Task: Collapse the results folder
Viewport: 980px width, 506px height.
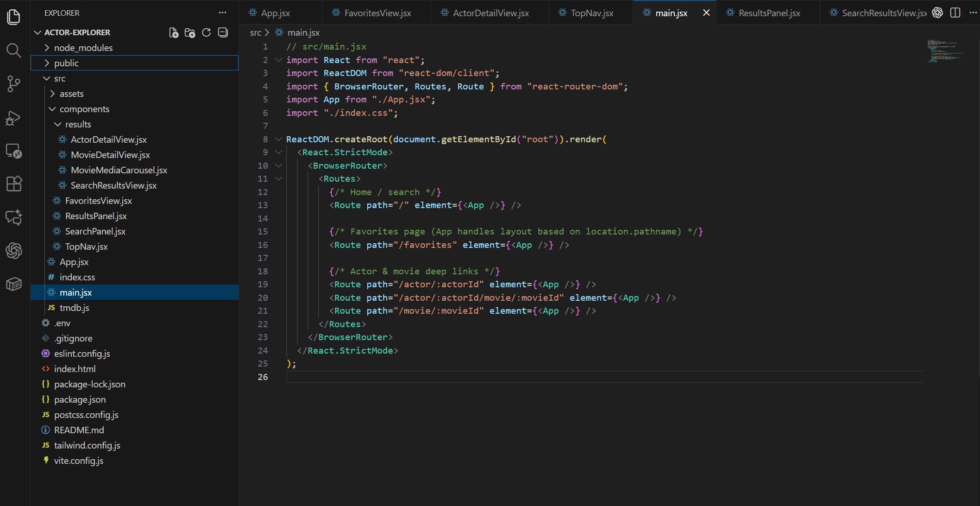Action: 134,124
